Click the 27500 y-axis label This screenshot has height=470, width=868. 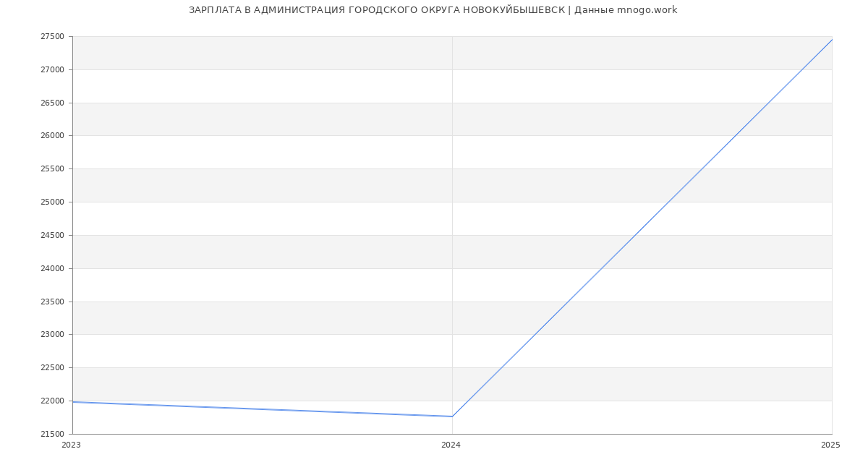(x=52, y=37)
